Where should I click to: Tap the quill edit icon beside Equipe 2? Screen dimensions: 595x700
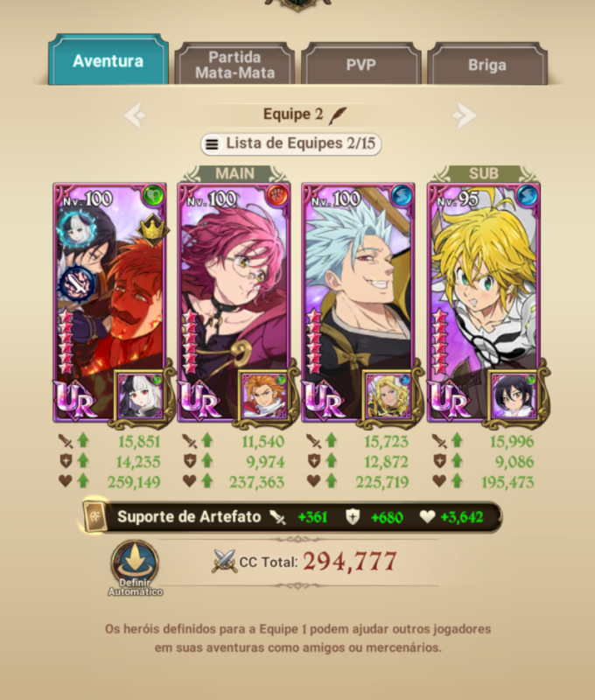[338, 115]
